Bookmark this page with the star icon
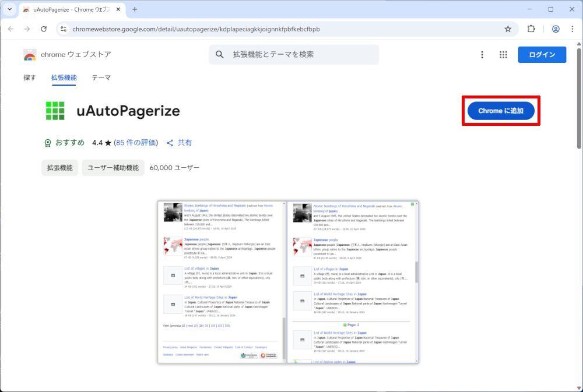This screenshot has height=392, width=583. click(508, 29)
